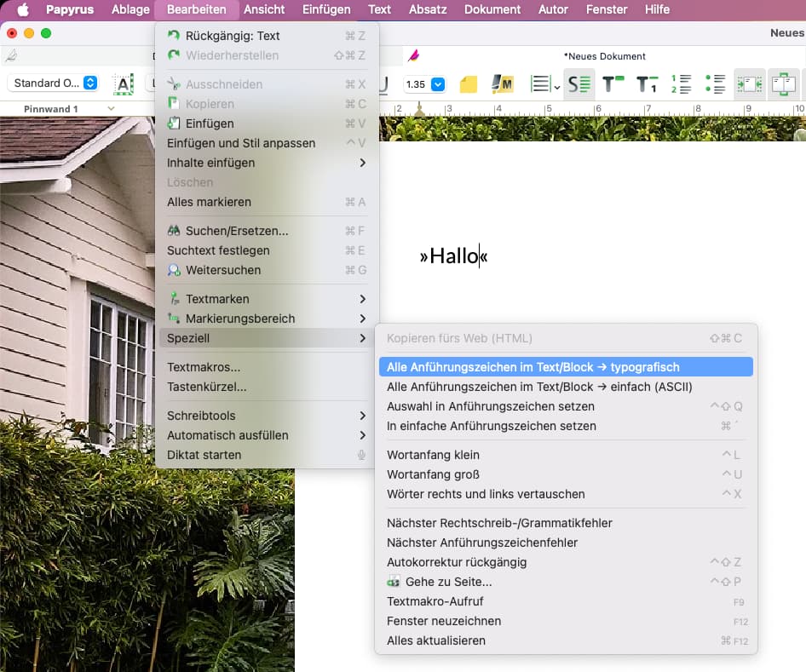Open the Apple menu
Image resolution: width=806 pixels, height=672 pixels.
pyautogui.click(x=23, y=9)
